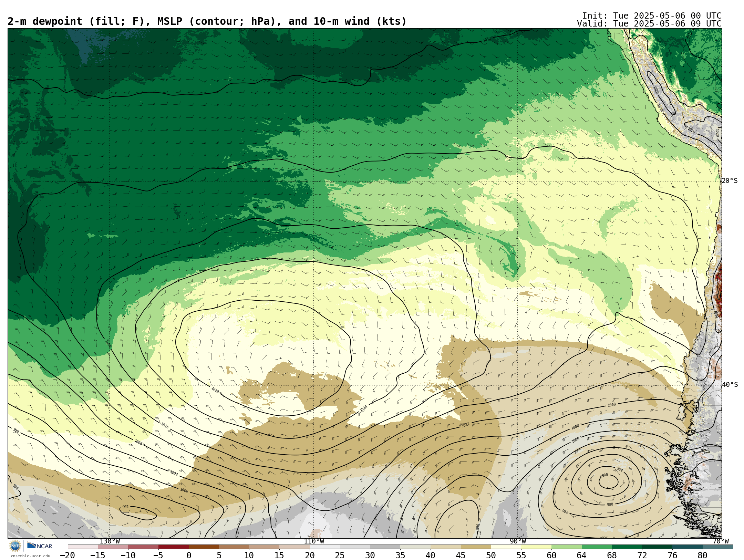744x560 pixels.
Task: Click the colorbar swatch between 20 and 25
Action: (325, 547)
